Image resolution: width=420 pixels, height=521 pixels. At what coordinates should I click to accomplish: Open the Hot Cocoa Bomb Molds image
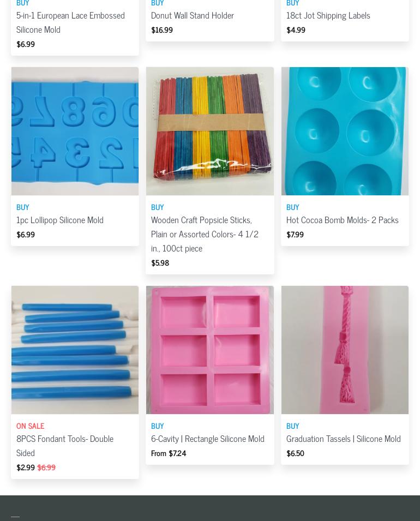(x=345, y=131)
